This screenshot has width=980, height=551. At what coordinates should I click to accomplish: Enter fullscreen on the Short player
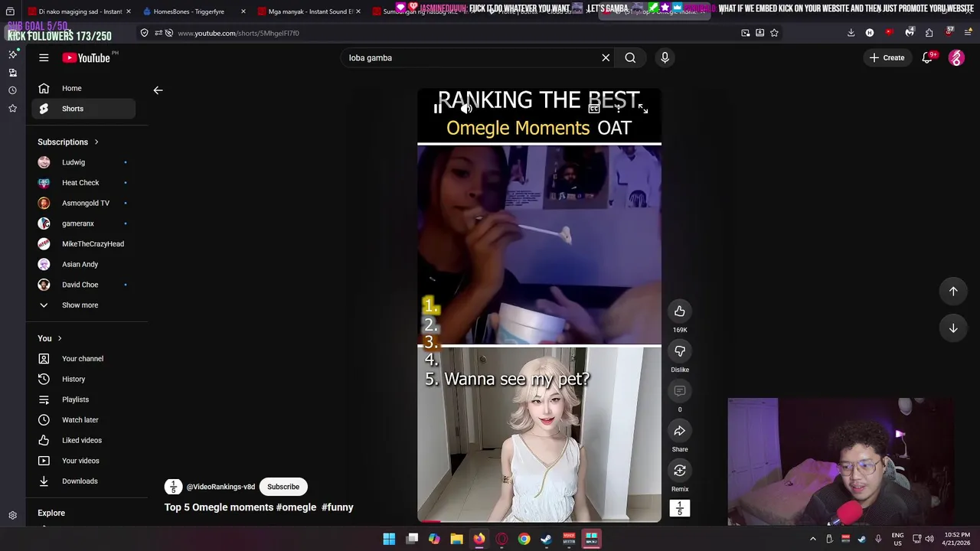(642, 109)
